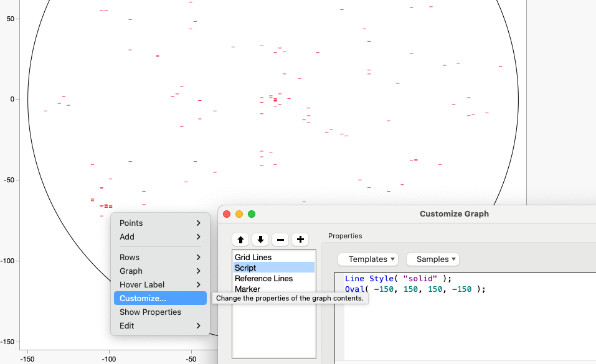Screen dimensions: 596x364
Task: Open the Templates dropdown
Action: tap(368, 259)
